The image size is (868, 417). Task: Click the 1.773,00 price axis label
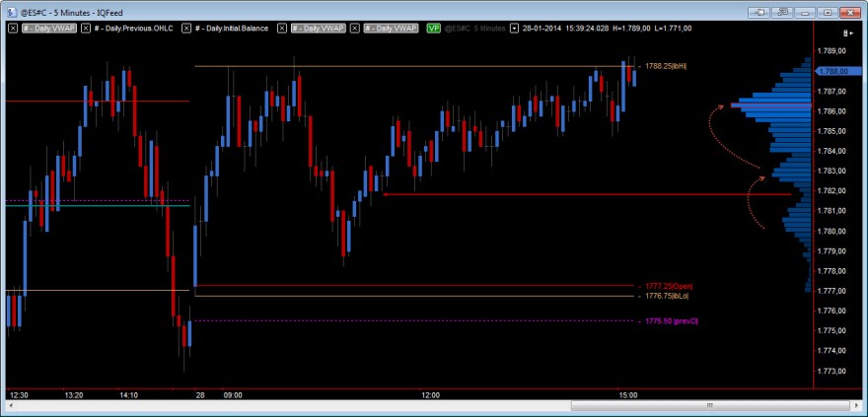click(831, 371)
